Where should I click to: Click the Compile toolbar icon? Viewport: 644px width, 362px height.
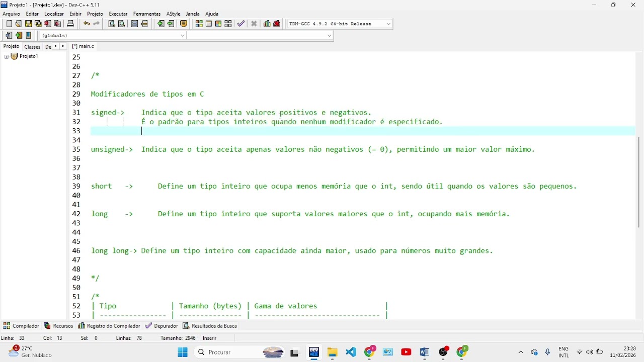(x=199, y=24)
